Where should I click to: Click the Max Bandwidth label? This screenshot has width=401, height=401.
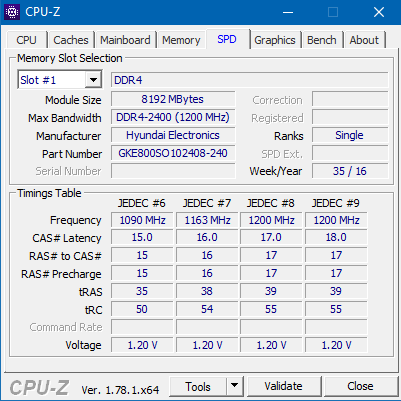click(x=65, y=118)
